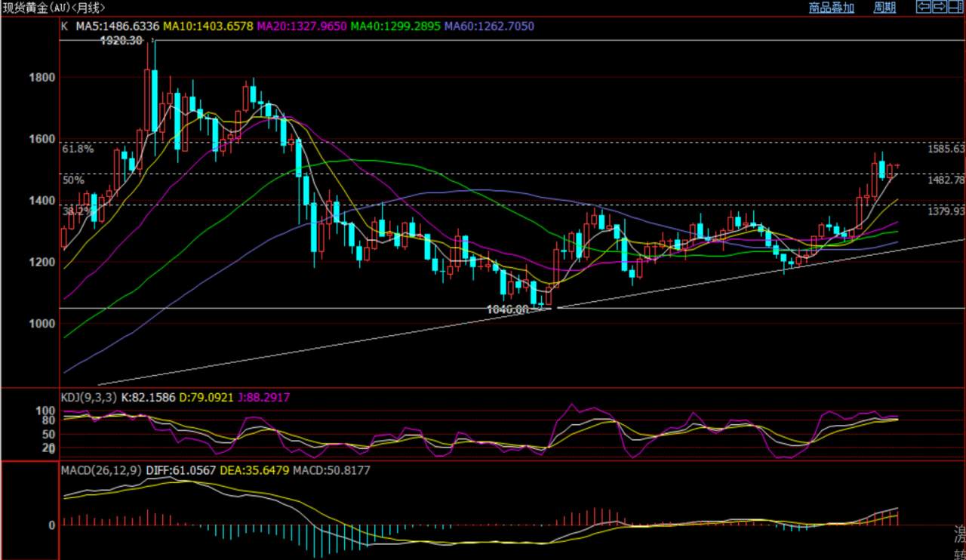
Task: Click the 1920.30 high price label
Action: coord(122,41)
